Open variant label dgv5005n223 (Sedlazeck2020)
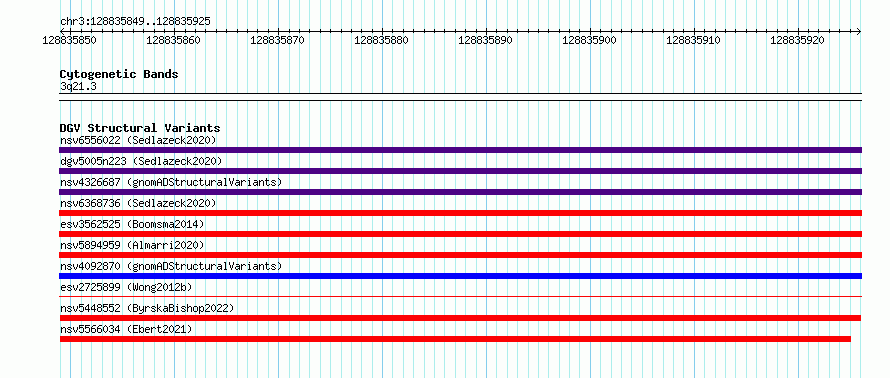Image resolution: width=890 pixels, height=378 pixels. click(x=141, y=161)
